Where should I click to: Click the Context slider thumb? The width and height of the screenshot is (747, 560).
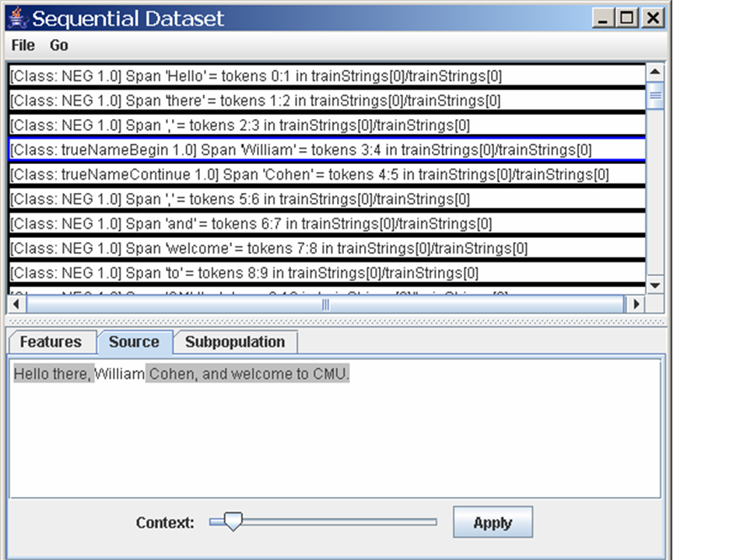(x=232, y=522)
